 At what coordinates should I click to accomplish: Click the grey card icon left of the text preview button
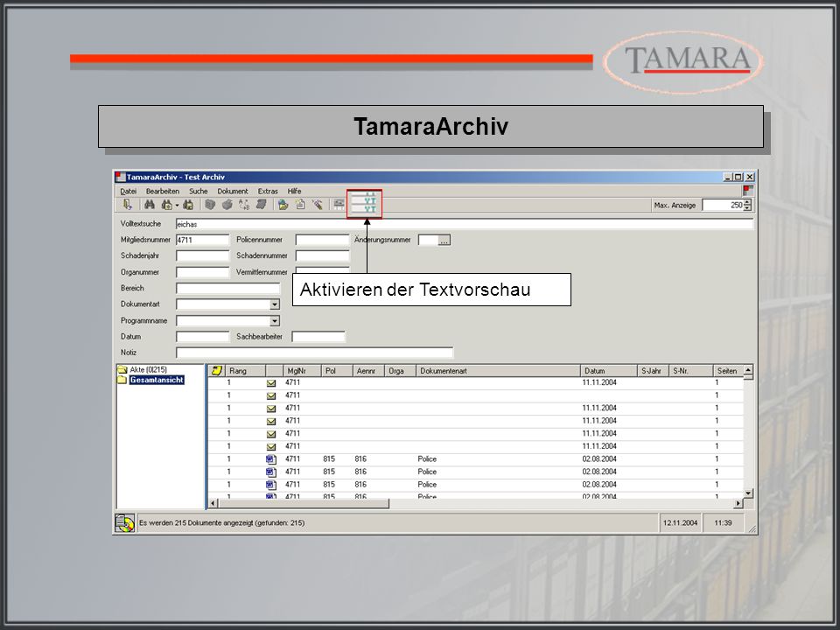[x=339, y=204]
